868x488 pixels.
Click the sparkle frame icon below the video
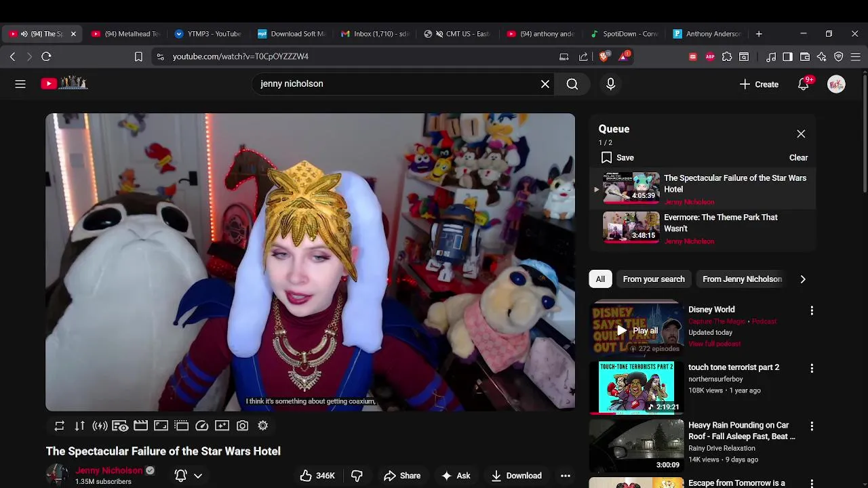point(222,426)
